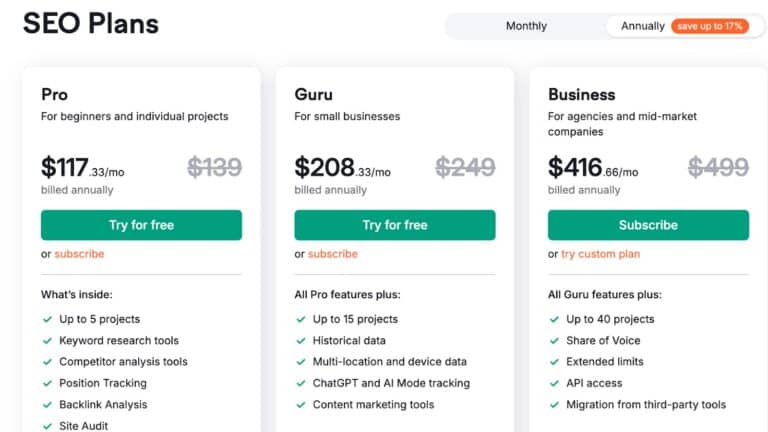Click the 'save up to 17%' badge

(709, 26)
